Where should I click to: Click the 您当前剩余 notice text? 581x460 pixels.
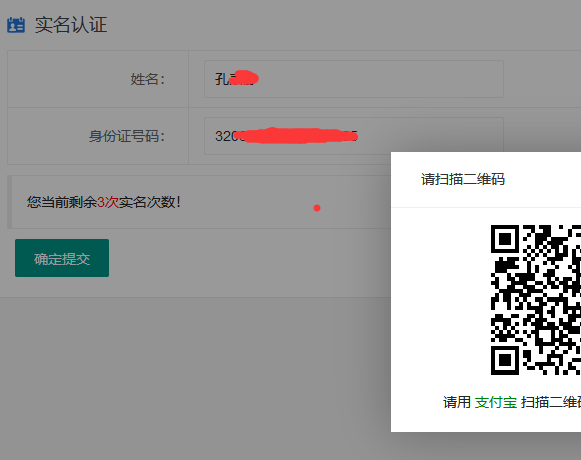(x=62, y=202)
